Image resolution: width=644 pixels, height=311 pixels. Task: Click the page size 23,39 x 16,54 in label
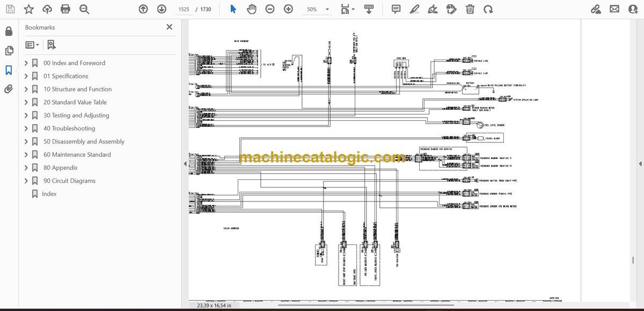[214, 305]
